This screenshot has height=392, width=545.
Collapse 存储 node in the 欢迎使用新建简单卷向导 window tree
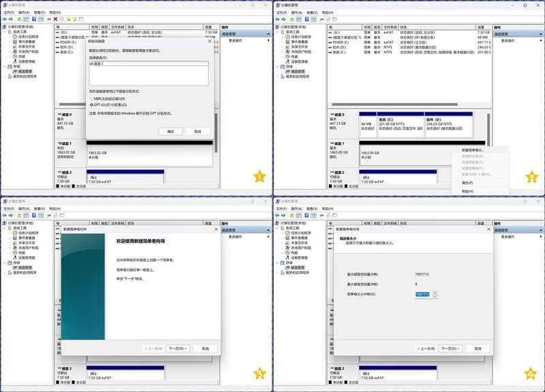click(5, 263)
